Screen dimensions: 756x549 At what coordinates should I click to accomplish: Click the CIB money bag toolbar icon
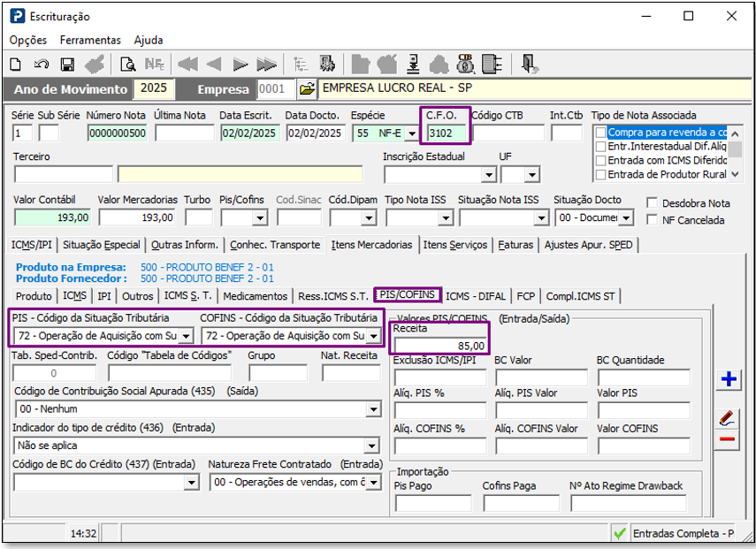click(465, 64)
